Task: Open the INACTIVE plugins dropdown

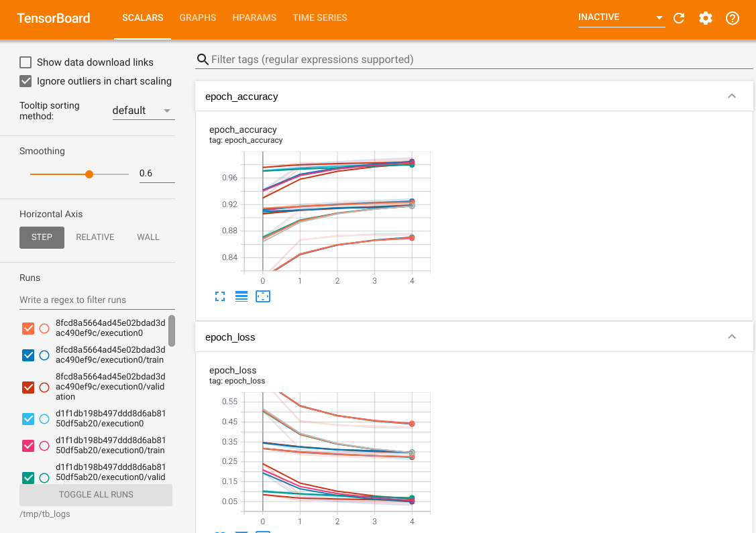Action: [621, 18]
